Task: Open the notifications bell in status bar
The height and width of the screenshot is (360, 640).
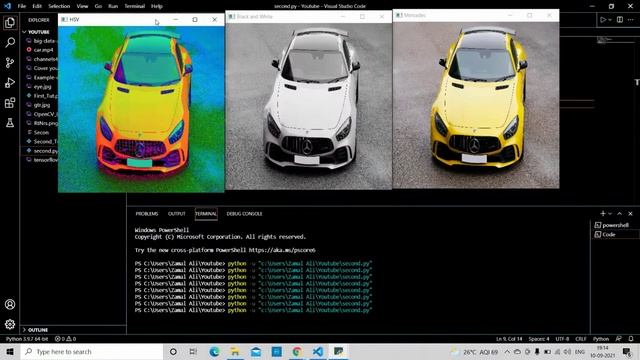Action: pyautogui.click(x=631, y=339)
